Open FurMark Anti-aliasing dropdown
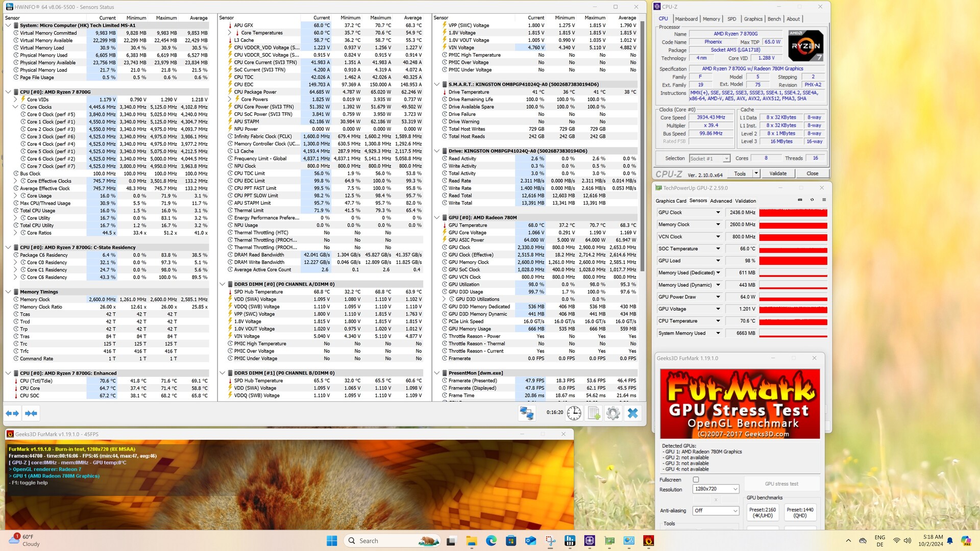 point(716,510)
